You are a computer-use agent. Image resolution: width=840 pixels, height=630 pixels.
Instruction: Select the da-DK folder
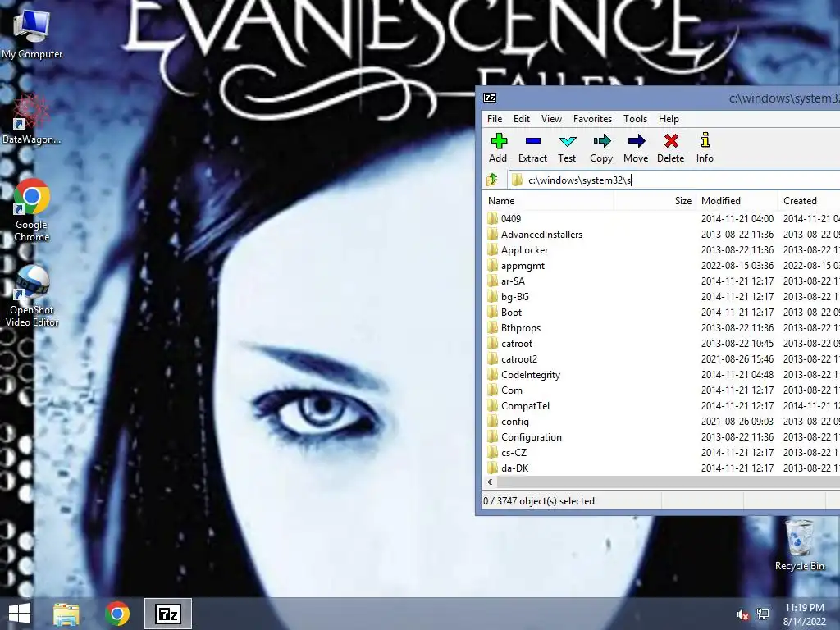click(515, 468)
